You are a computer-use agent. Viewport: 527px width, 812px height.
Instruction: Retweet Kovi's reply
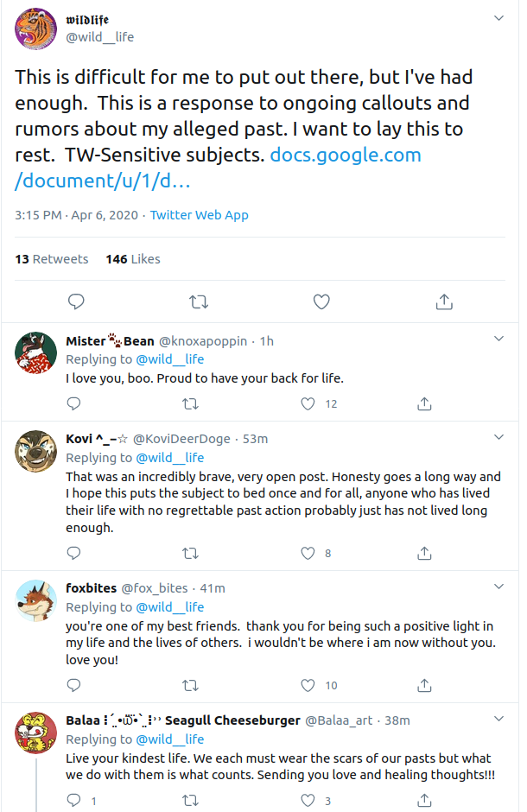(191, 554)
